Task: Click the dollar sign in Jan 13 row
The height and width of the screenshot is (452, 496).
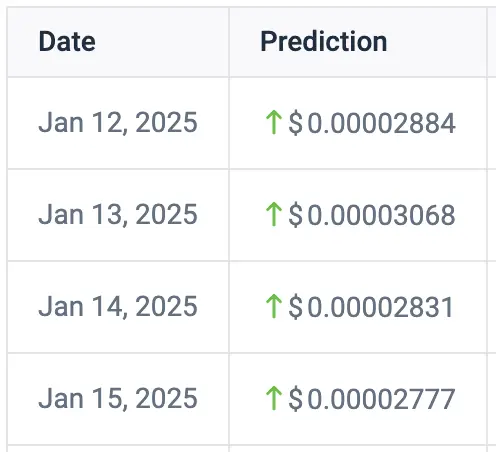Action: pos(296,215)
